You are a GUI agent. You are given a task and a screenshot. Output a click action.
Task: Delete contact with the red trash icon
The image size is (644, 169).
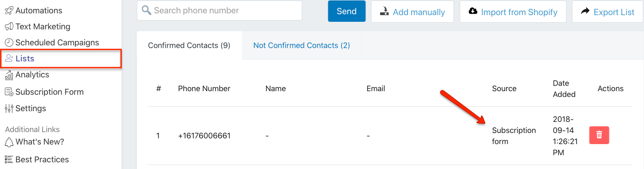click(x=599, y=135)
